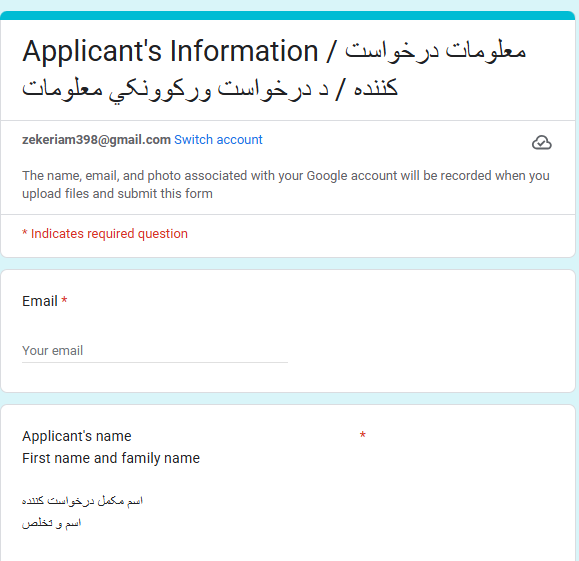
Task: Click the Persian title text معلومات درخواست
Action: pyautogui.click(x=435, y=51)
